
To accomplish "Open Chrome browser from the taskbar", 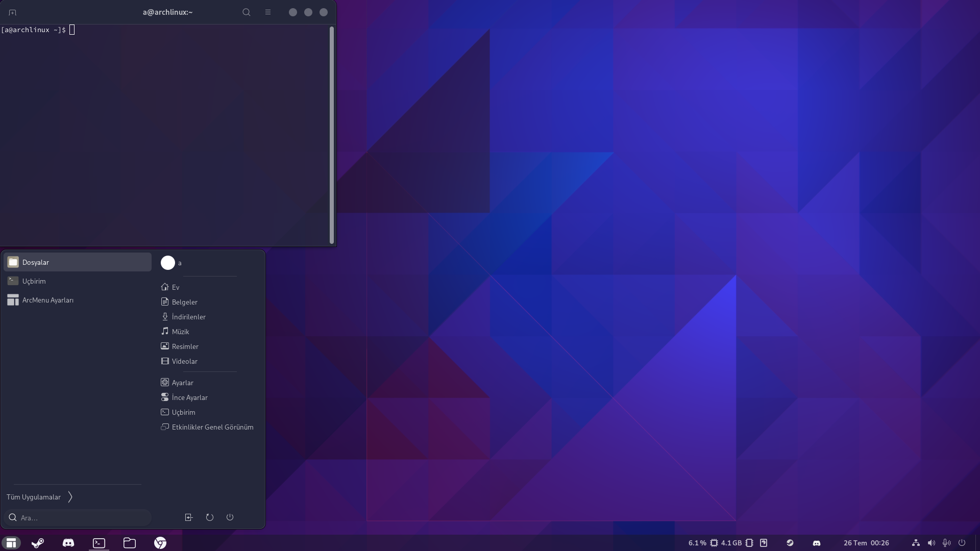I will tap(160, 543).
